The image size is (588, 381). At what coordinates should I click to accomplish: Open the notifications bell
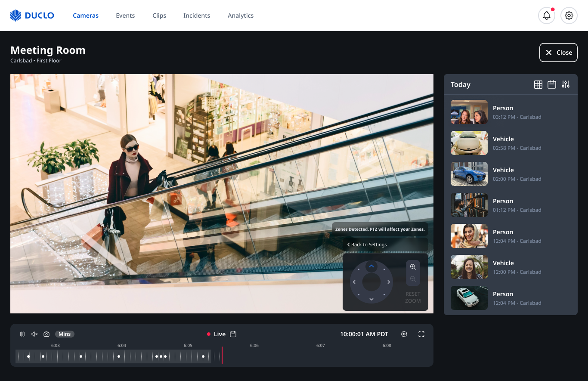pyautogui.click(x=547, y=15)
